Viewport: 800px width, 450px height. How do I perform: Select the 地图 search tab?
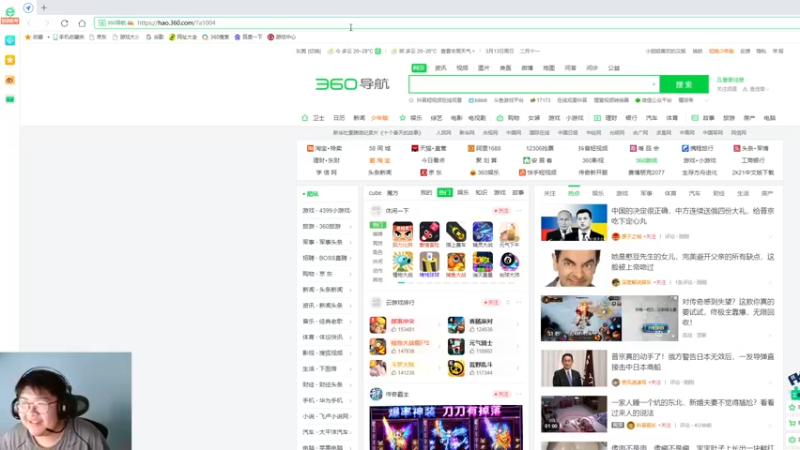[548, 68]
